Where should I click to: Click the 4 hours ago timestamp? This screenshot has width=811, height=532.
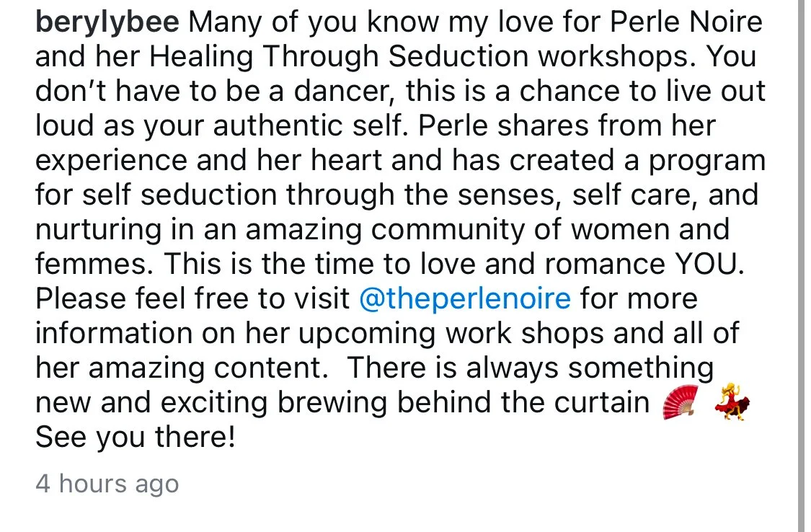(107, 484)
